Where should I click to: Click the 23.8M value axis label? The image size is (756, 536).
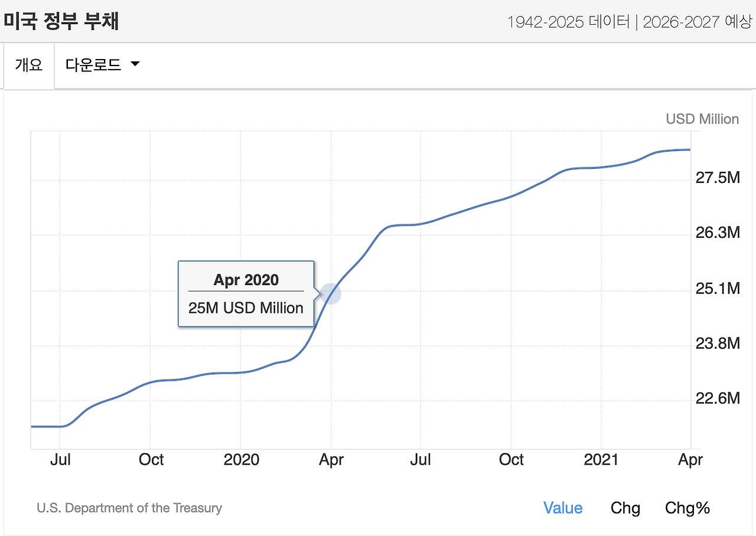coord(718,343)
